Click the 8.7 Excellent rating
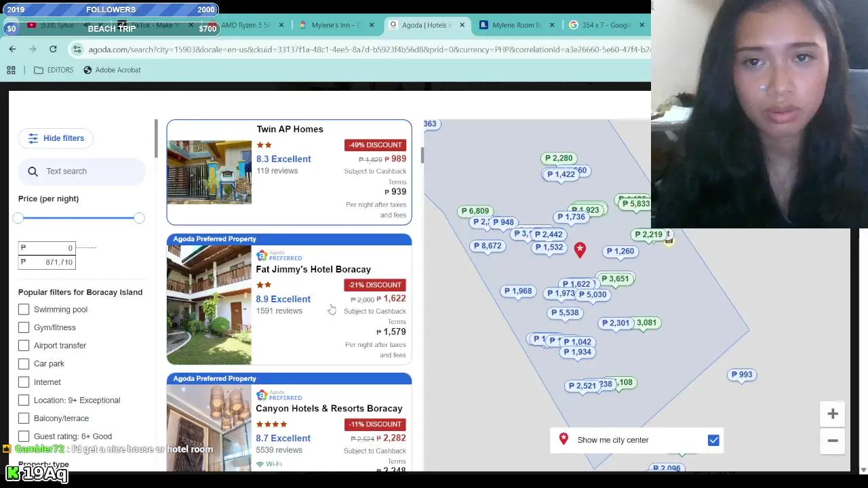 tap(283, 439)
